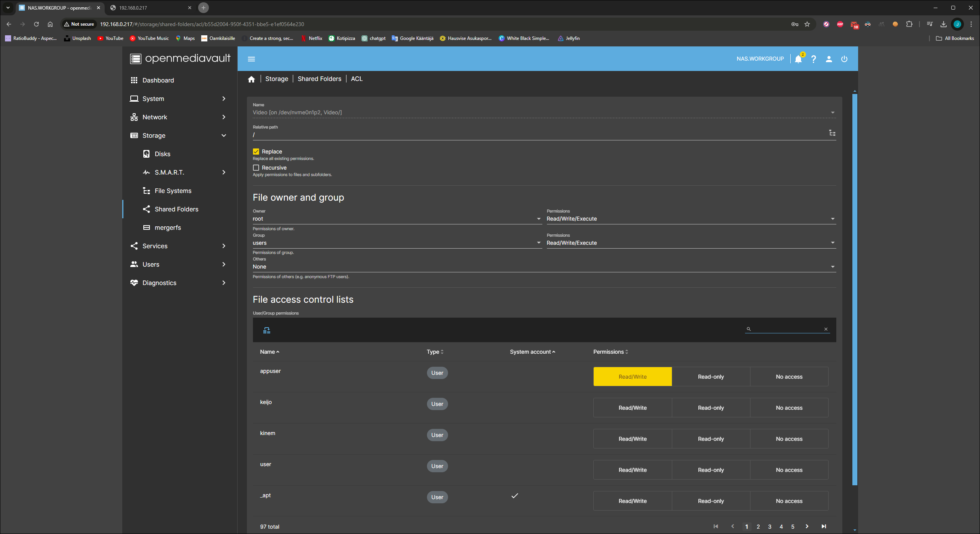The image size is (980, 534).
Task: Uncheck the Replace checkbox
Action: point(256,152)
